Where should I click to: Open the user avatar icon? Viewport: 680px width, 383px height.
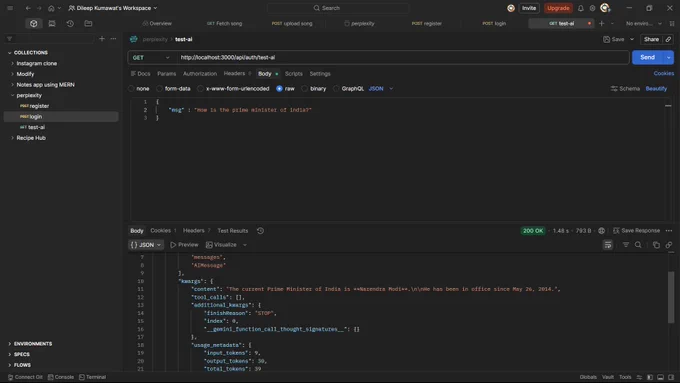[x=605, y=8]
